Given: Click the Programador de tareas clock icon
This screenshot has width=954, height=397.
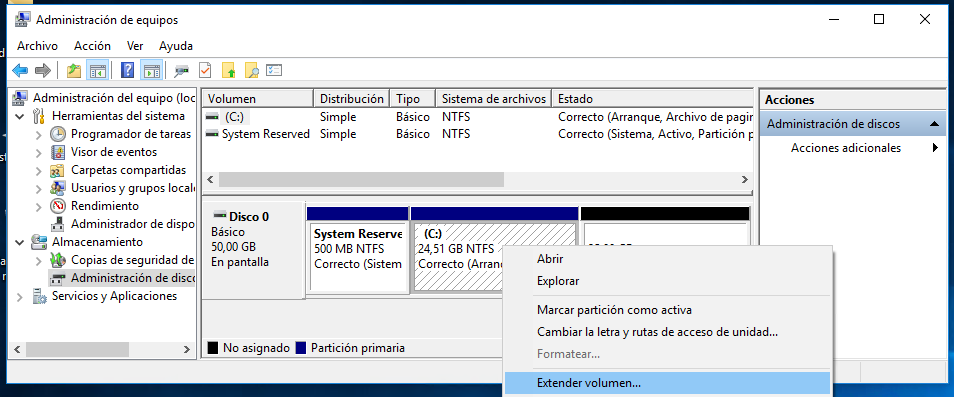Looking at the screenshot, I should [58, 134].
